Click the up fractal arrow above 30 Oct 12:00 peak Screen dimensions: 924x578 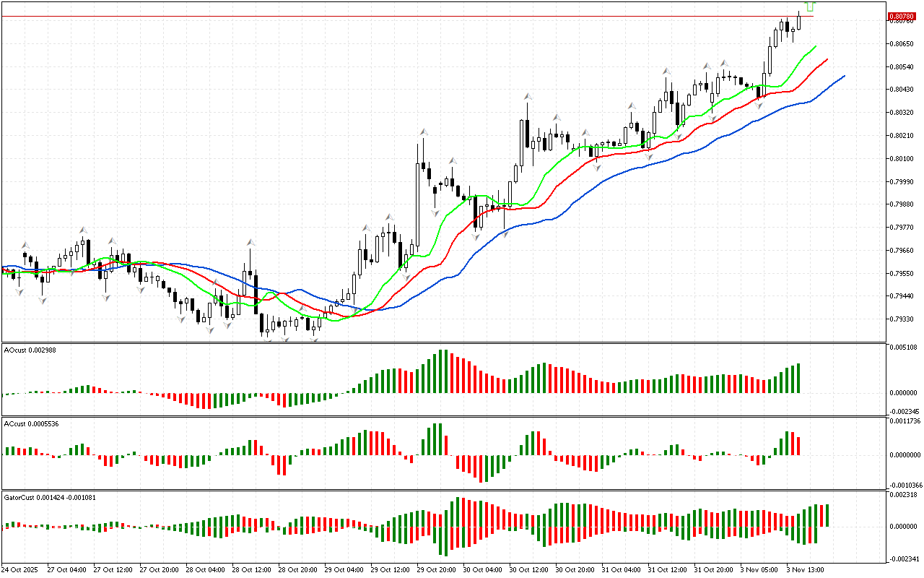pos(528,95)
